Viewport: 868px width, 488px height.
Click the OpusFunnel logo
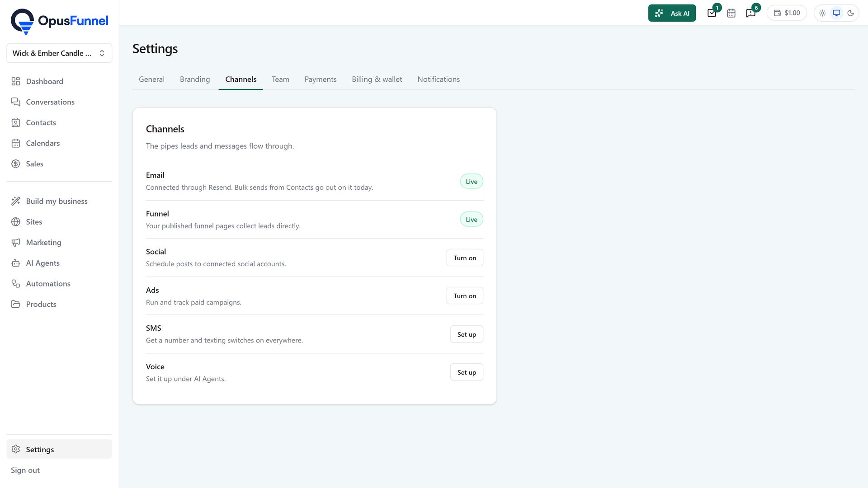point(60,21)
